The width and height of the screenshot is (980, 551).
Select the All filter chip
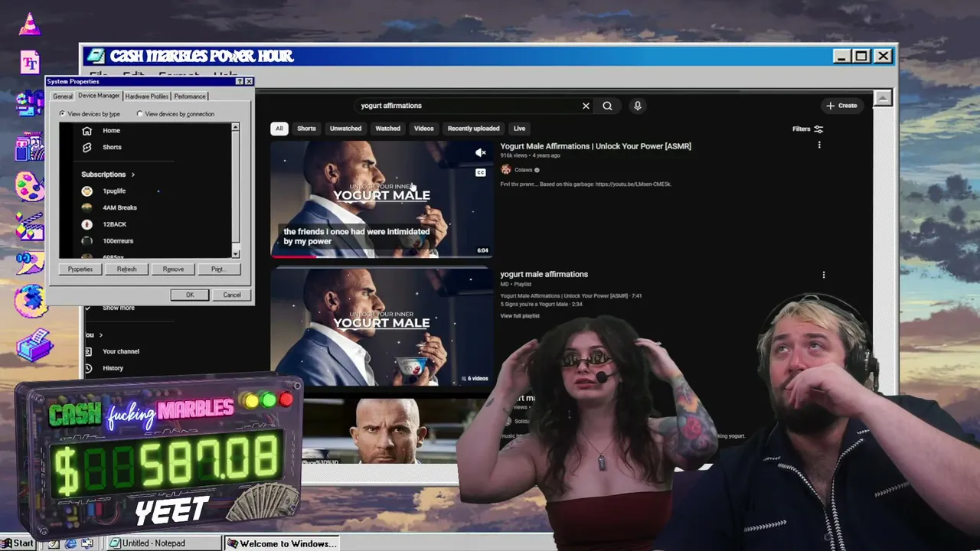[279, 129]
